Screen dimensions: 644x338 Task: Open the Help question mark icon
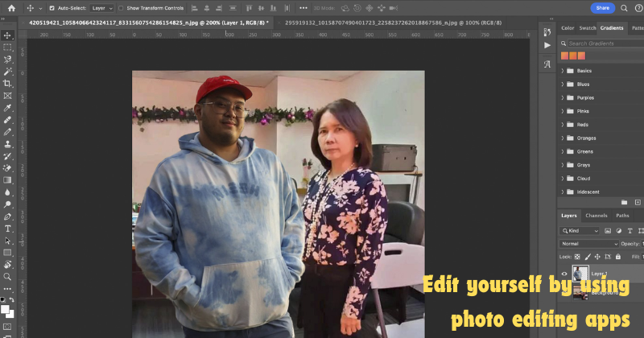[x=639, y=8]
